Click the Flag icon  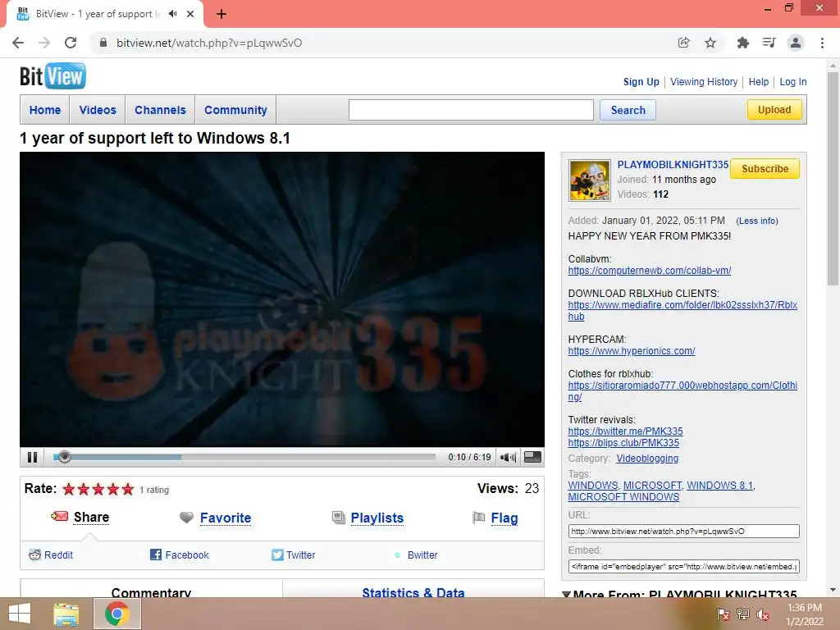pyautogui.click(x=478, y=518)
